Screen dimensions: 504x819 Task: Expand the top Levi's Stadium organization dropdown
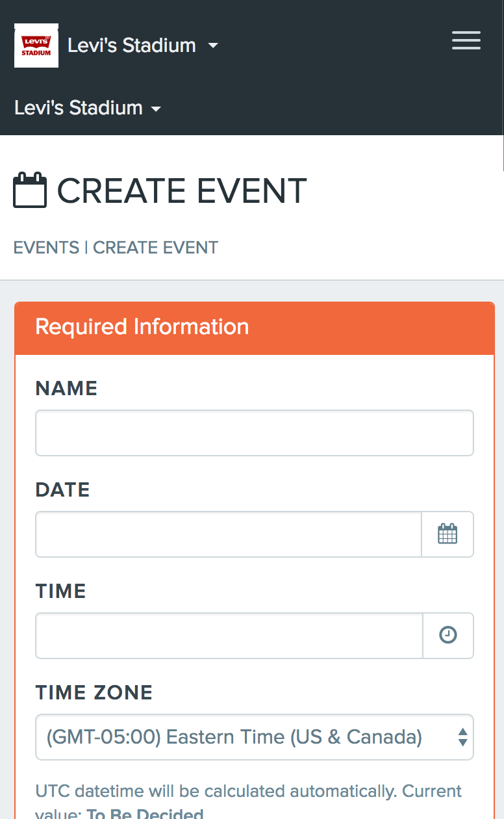(x=143, y=45)
